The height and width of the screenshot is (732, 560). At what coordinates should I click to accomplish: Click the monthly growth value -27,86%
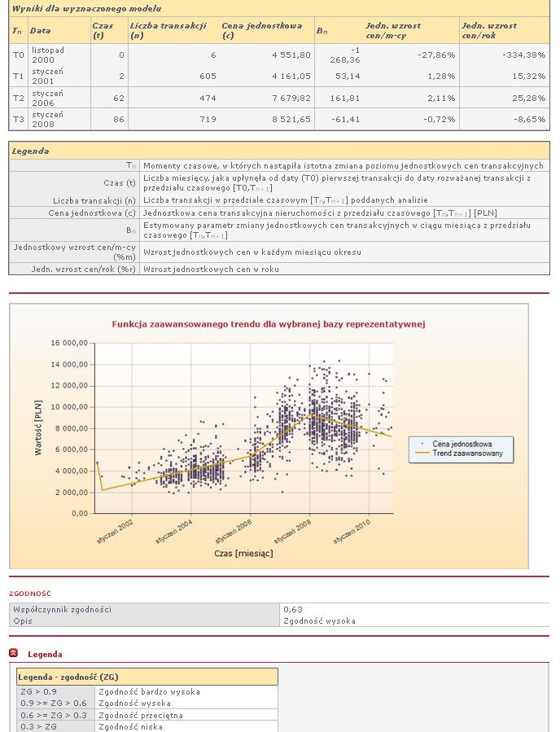[x=436, y=55]
